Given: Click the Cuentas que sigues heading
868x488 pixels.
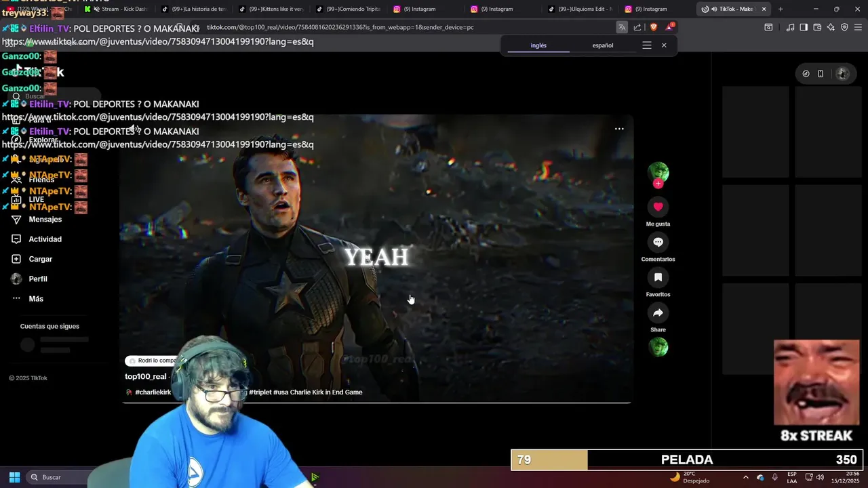Looking at the screenshot, I should coord(50,326).
